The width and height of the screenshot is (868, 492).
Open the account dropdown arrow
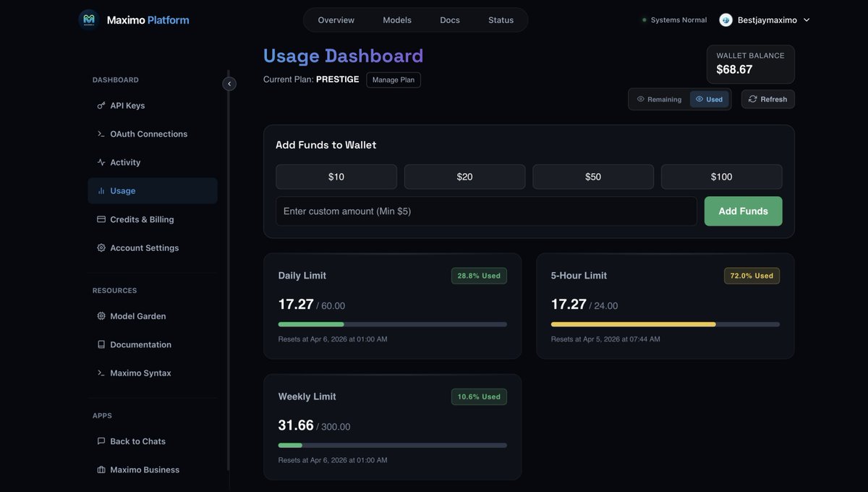point(807,20)
